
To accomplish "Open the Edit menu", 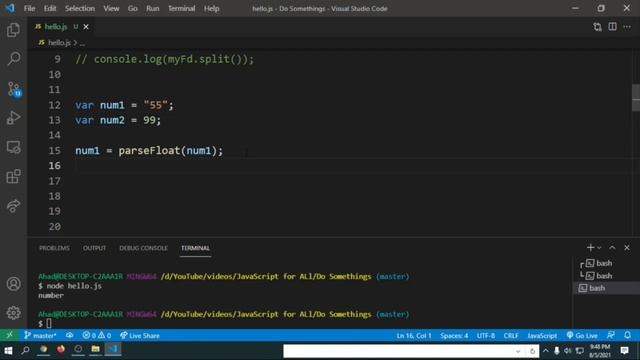I will tap(50, 8).
